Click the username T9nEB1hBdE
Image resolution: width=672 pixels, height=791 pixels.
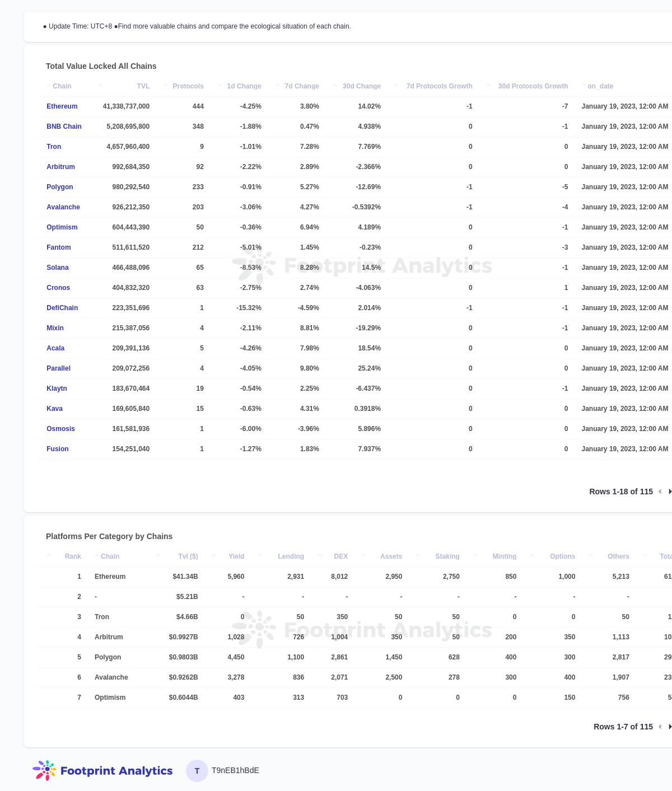click(x=235, y=771)
